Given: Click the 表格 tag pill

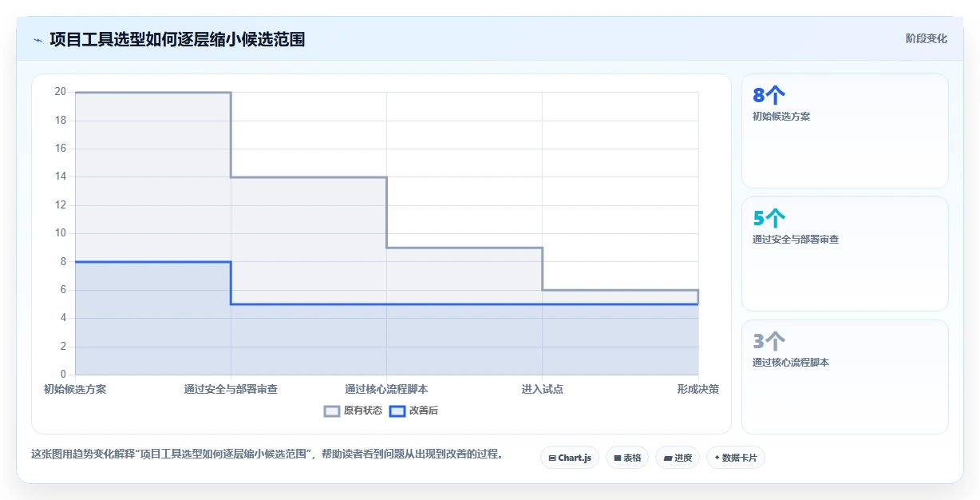Looking at the screenshot, I should click(627, 458).
